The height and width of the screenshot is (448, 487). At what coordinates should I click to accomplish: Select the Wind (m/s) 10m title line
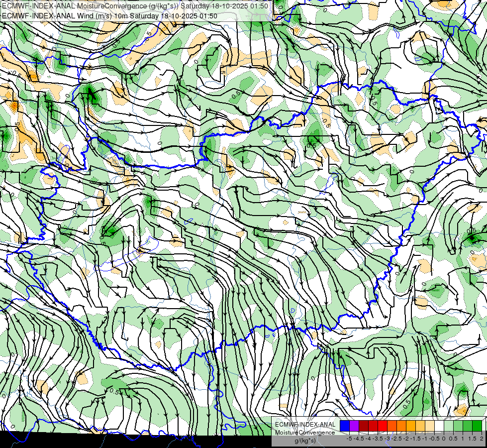109,16
